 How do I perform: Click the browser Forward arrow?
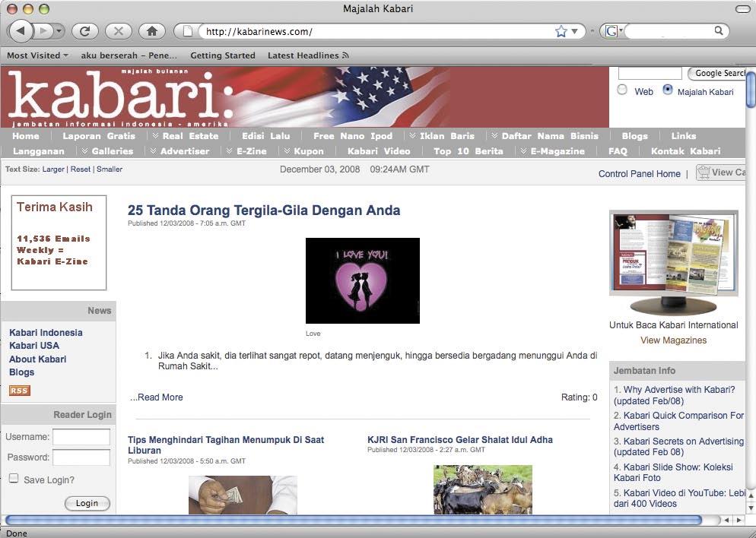click(x=43, y=31)
